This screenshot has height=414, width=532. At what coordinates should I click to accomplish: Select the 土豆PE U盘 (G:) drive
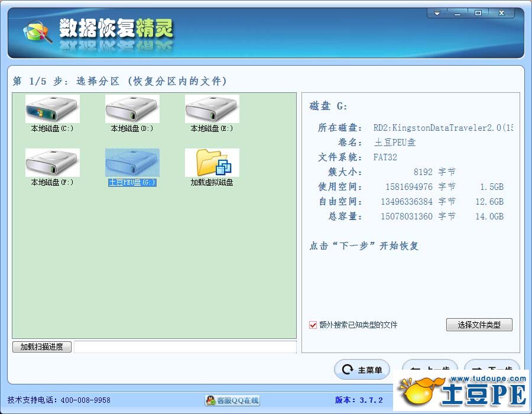coord(132,164)
